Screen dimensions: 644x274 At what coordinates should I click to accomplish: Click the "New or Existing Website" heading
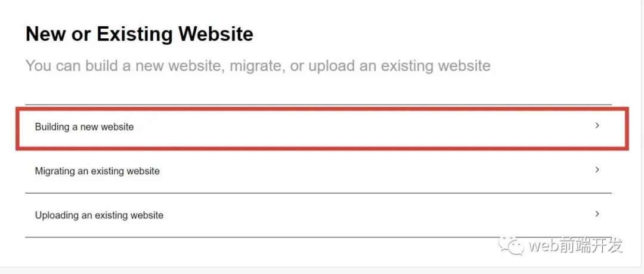click(x=139, y=34)
